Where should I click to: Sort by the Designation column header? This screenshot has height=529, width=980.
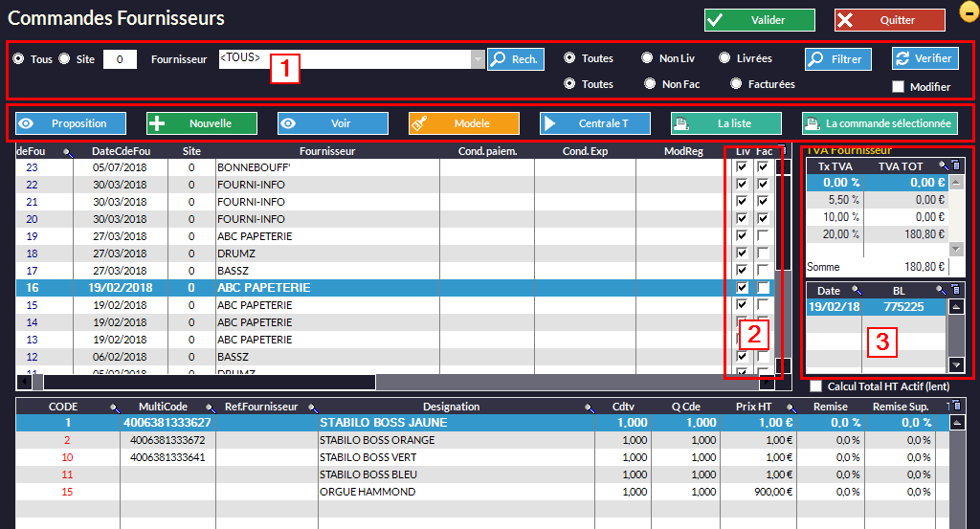451,407
